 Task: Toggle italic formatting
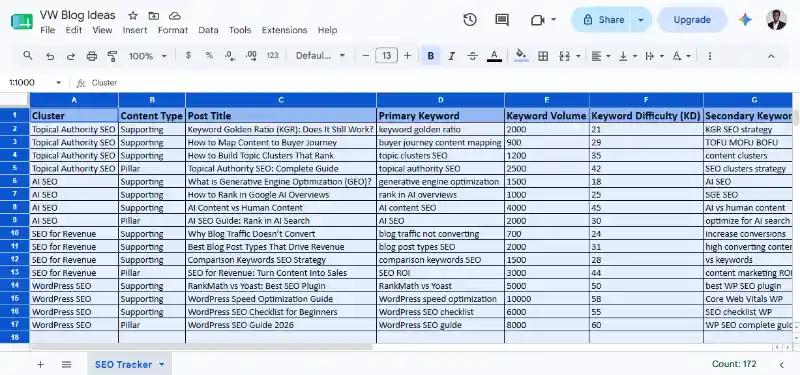coord(452,56)
